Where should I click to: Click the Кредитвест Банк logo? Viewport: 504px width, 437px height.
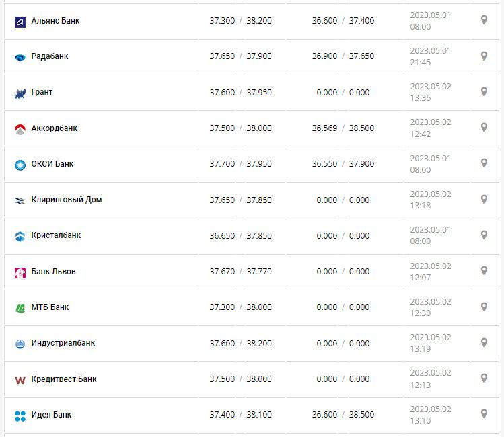coord(20,380)
